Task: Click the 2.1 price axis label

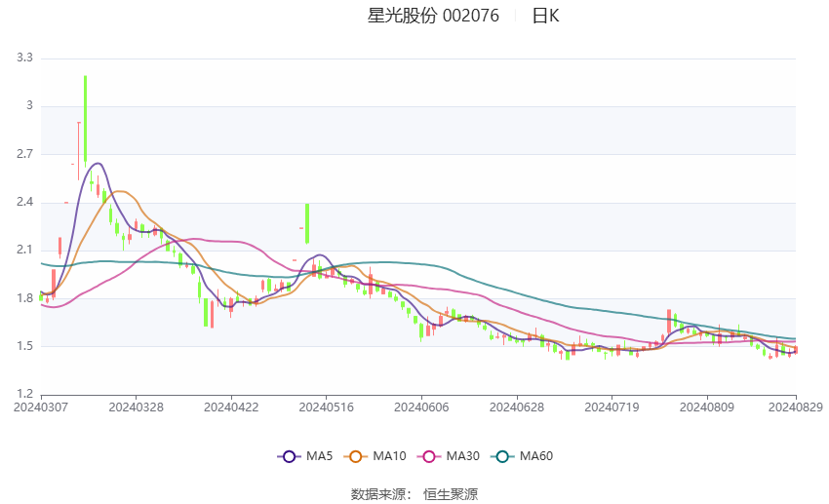Action: (24, 250)
